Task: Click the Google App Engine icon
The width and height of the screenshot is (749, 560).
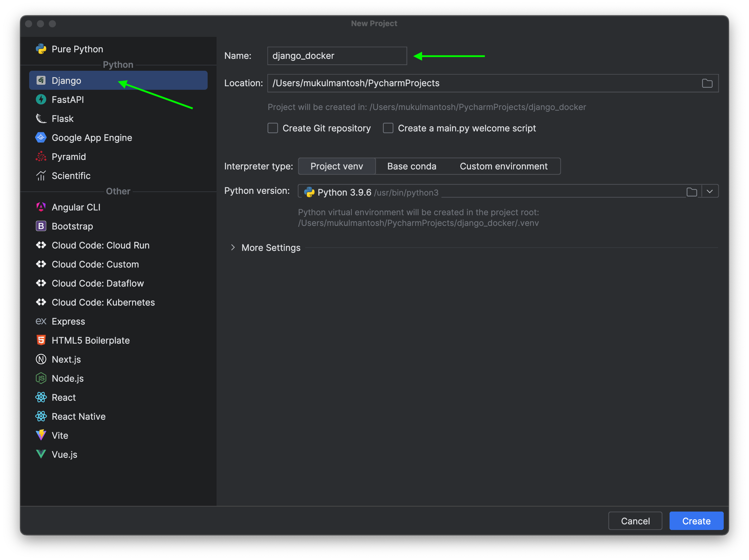Action: pyautogui.click(x=41, y=137)
